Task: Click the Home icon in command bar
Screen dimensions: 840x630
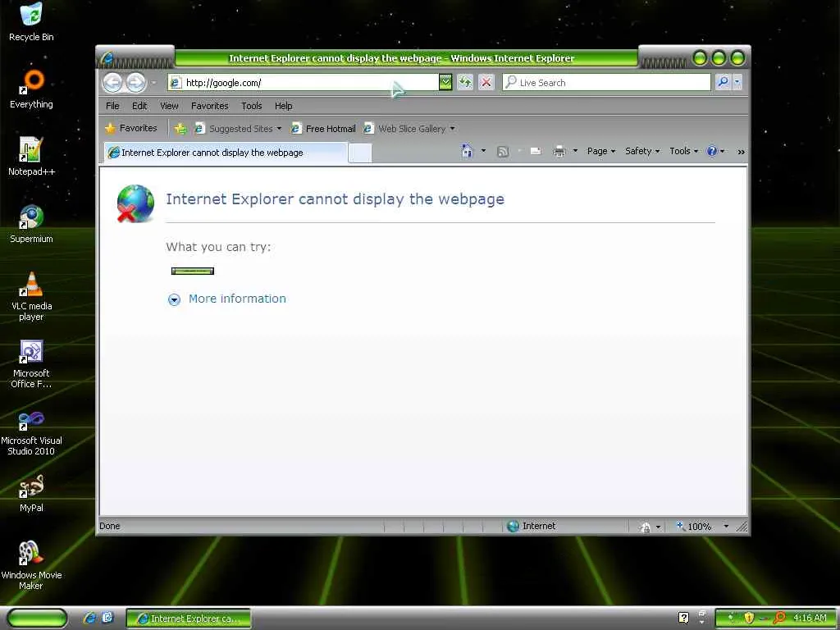Action: pos(467,151)
